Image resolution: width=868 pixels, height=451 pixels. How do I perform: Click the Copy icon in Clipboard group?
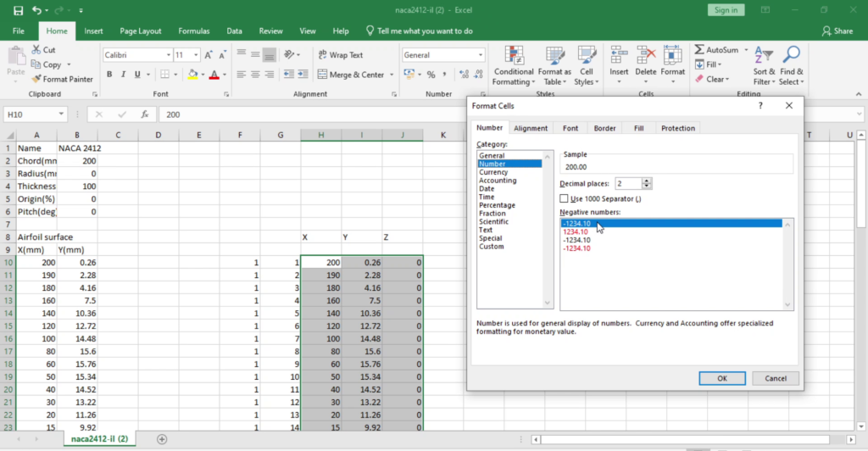pyautogui.click(x=36, y=64)
